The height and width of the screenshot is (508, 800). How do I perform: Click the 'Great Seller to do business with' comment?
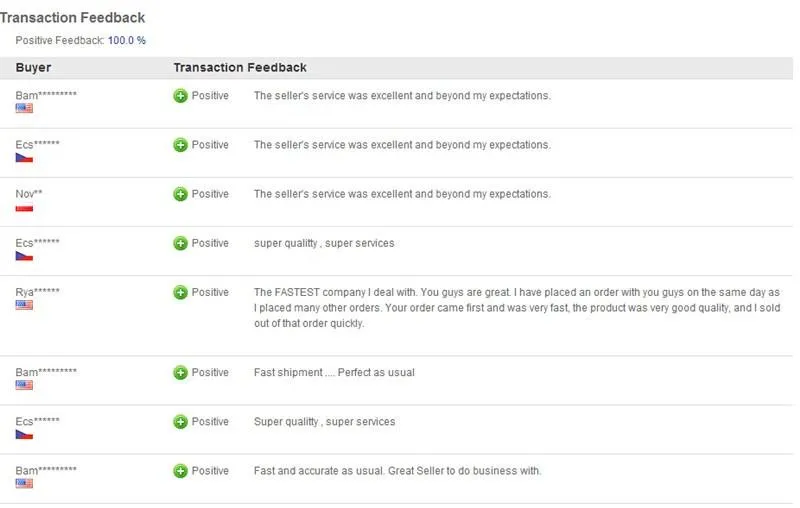(464, 471)
